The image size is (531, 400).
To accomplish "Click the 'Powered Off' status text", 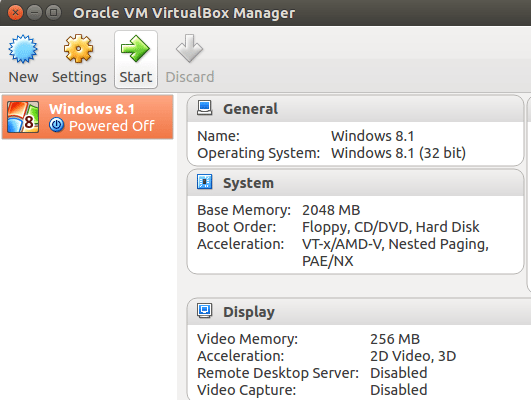I will pos(112,126).
